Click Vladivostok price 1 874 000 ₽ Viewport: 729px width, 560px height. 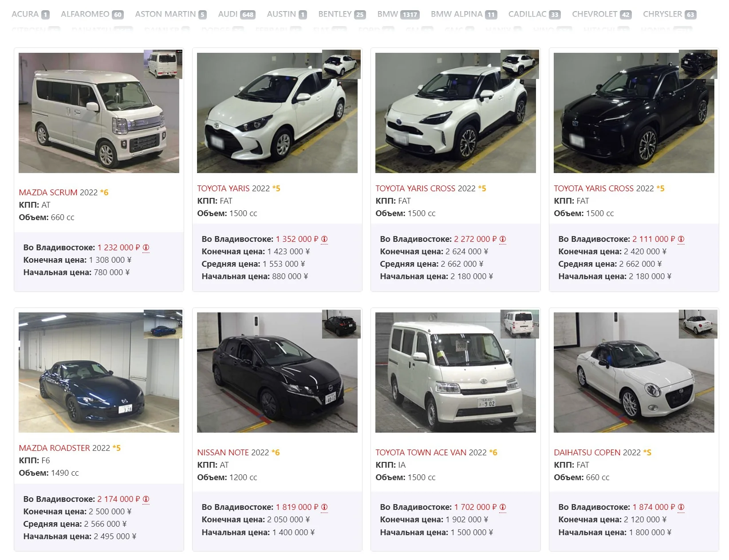(x=654, y=507)
